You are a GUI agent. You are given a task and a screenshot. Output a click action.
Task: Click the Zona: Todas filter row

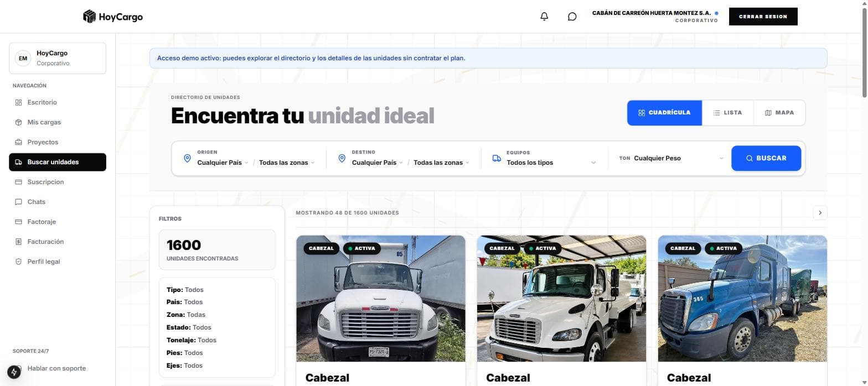(186, 315)
